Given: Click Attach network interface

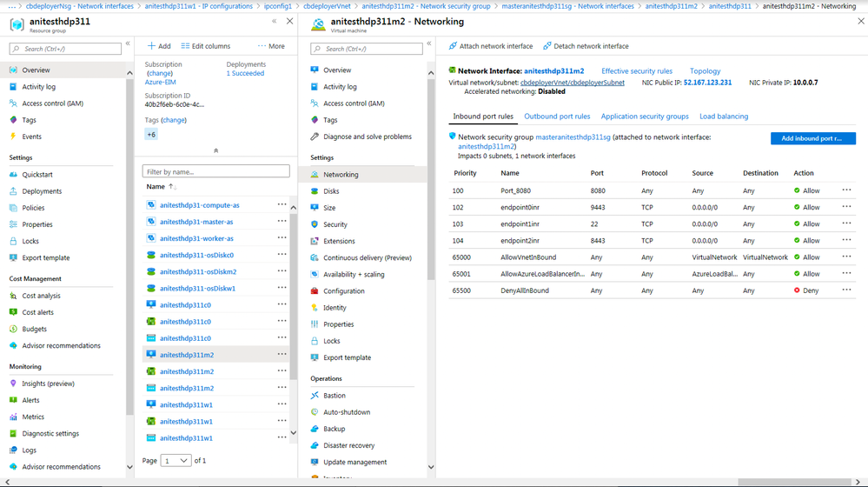Looking at the screenshot, I should (490, 46).
